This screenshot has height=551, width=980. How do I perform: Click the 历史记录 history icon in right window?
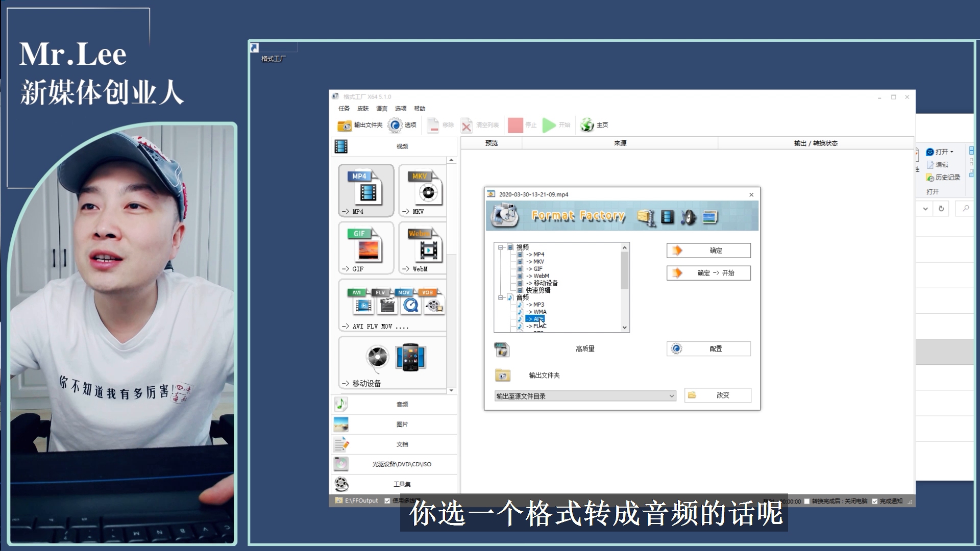click(930, 178)
